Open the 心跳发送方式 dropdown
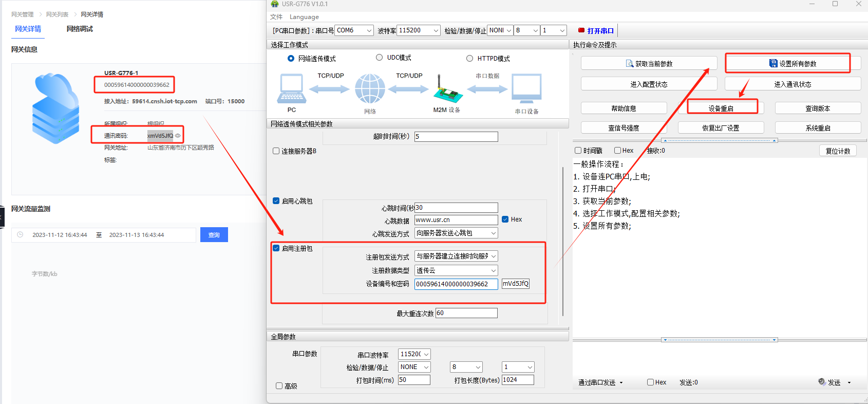Screen dimensions: 868x404 456,233
